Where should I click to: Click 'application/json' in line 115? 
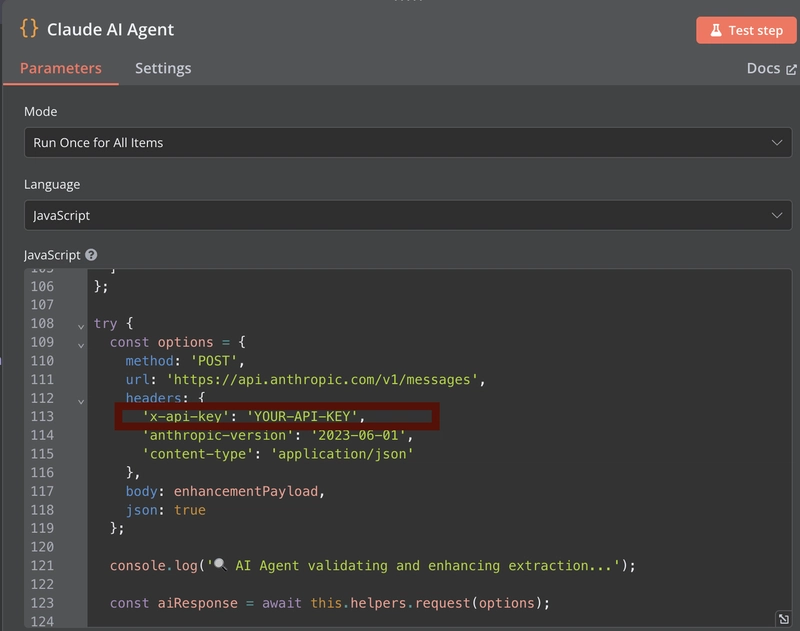[x=342, y=453]
